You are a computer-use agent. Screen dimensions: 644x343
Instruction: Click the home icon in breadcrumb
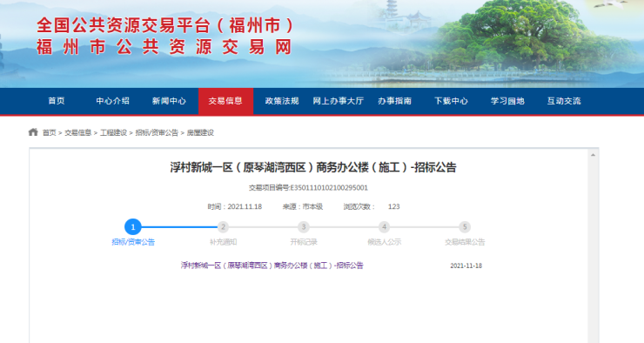pyautogui.click(x=33, y=131)
